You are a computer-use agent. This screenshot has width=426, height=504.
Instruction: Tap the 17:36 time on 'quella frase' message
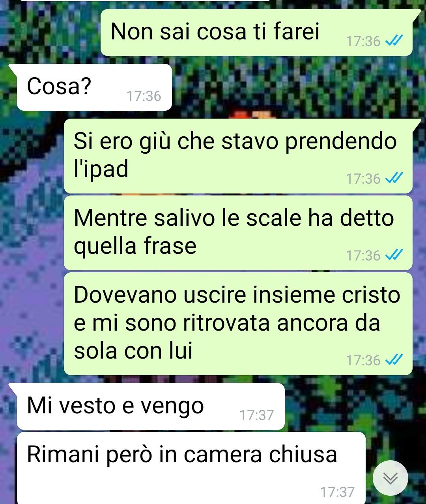363,256
